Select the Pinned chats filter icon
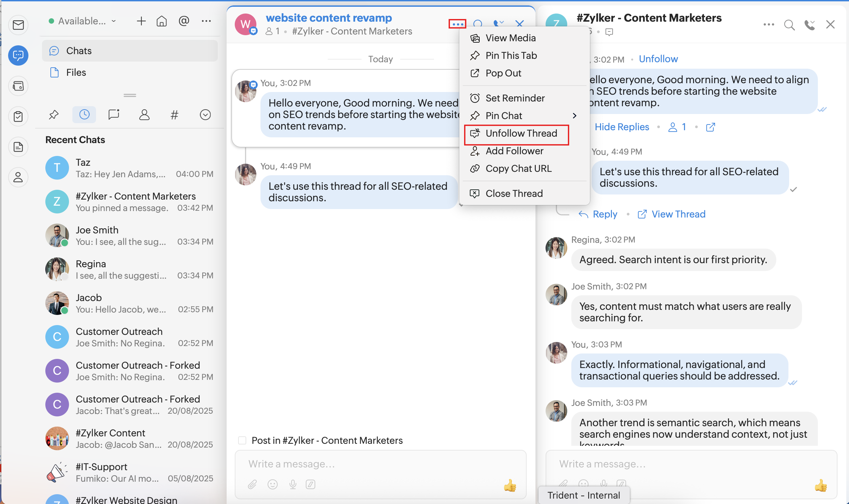Screen dimensions: 849x504 [x=54, y=115]
